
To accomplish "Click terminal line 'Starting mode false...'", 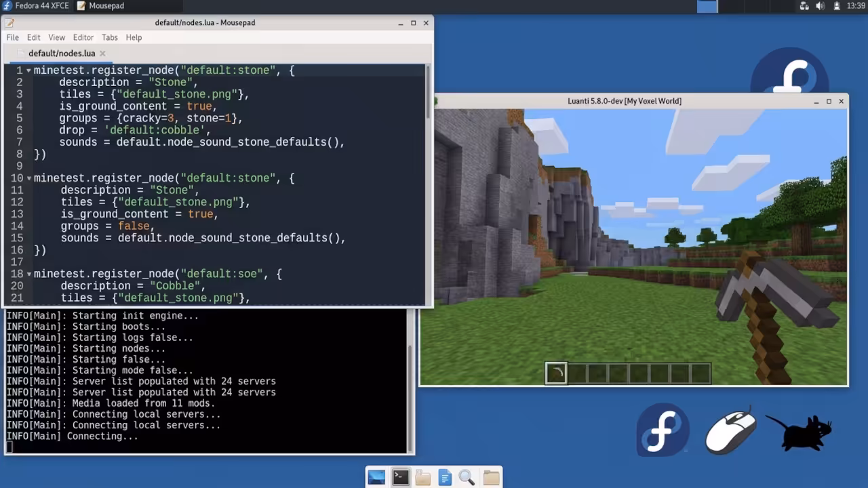I will click(100, 371).
